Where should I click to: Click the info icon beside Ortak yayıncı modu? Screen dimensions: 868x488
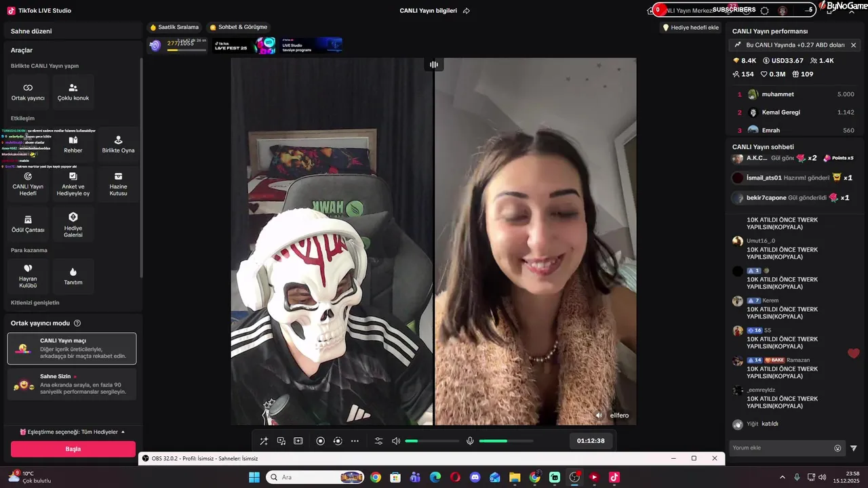coord(77,323)
